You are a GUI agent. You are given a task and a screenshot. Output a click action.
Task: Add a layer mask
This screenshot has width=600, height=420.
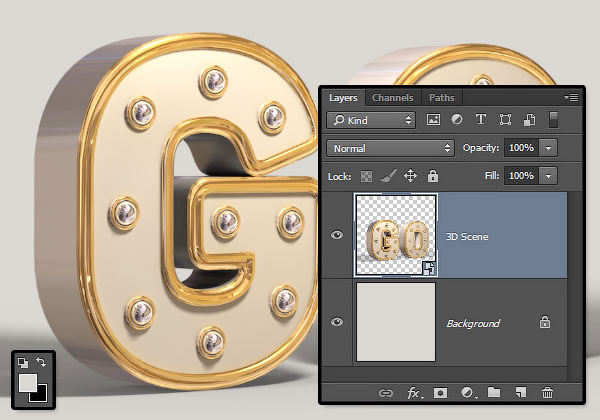pos(440,393)
